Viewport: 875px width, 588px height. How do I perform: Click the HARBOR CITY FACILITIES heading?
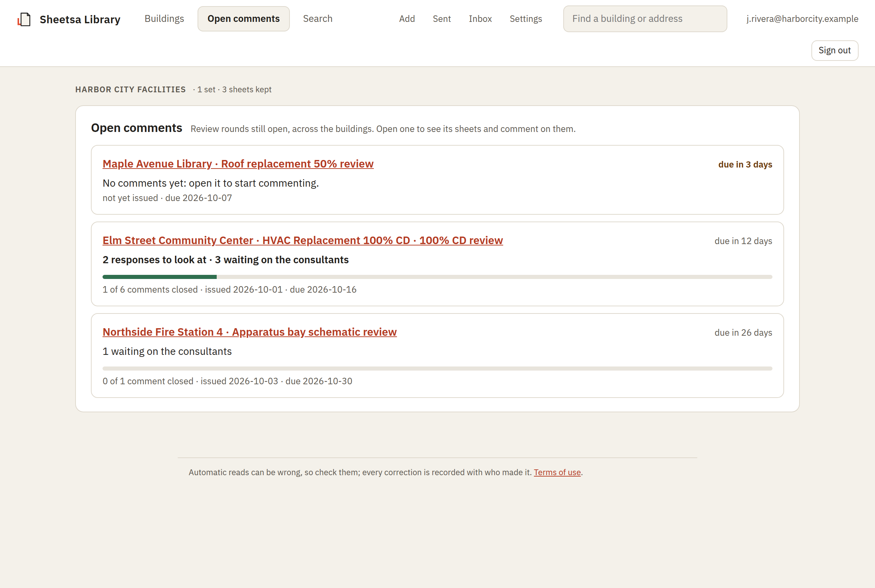click(x=131, y=89)
